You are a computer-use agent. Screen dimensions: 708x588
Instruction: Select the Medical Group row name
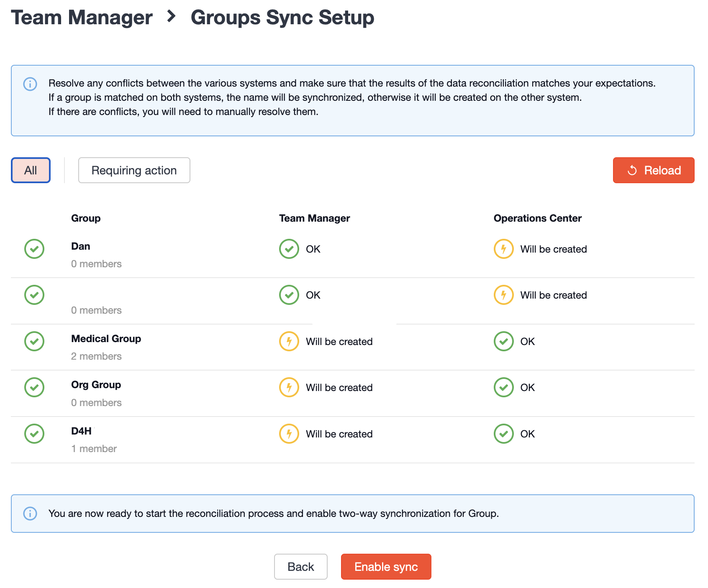pyautogui.click(x=106, y=339)
